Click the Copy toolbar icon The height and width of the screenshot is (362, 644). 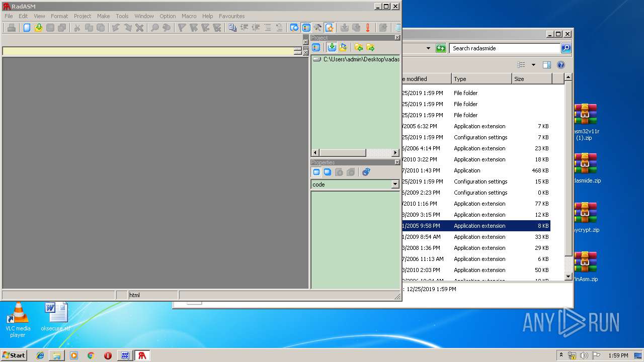click(x=89, y=28)
